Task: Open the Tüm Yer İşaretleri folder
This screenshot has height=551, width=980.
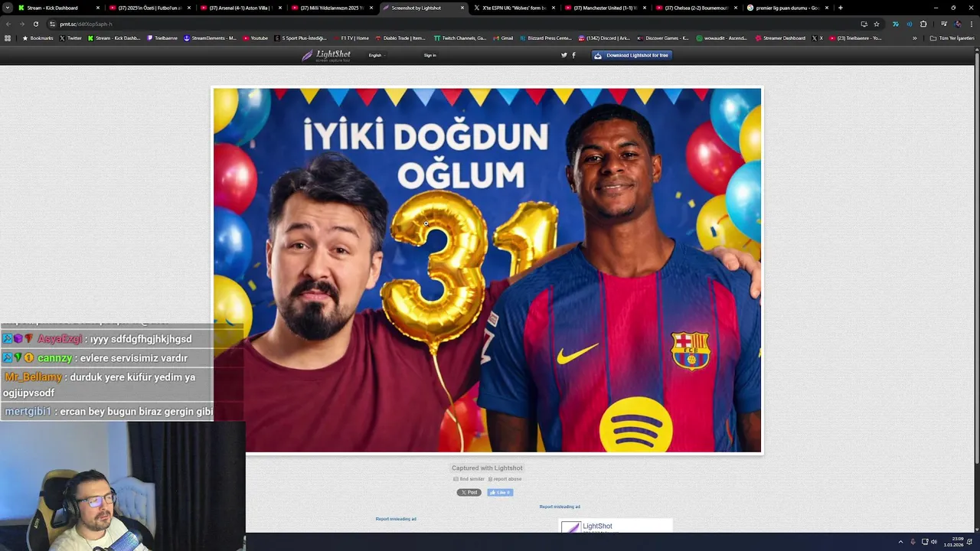Action: pos(952,37)
